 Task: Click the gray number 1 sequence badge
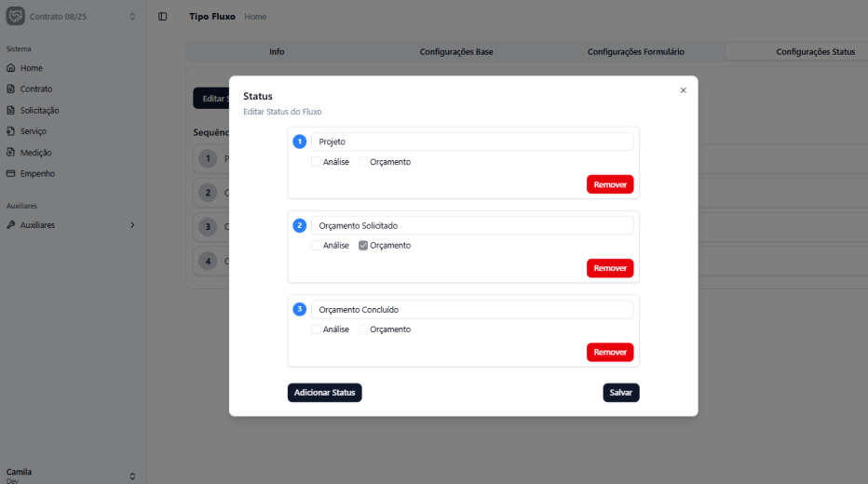click(208, 159)
